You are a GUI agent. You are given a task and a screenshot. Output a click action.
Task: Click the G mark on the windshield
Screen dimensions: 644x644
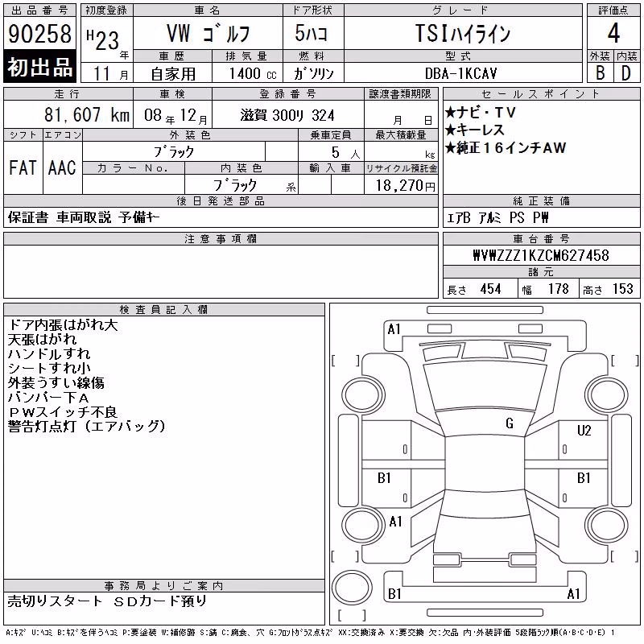click(510, 423)
